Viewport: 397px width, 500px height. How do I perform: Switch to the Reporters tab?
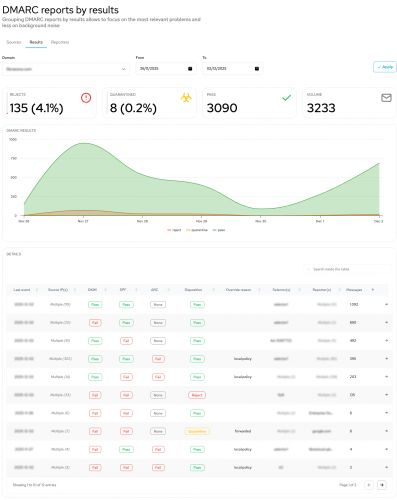coord(60,42)
